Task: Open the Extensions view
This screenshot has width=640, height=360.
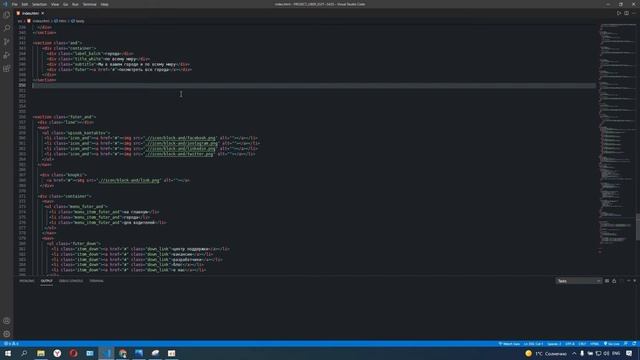Action: pyautogui.click(x=7, y=68)
